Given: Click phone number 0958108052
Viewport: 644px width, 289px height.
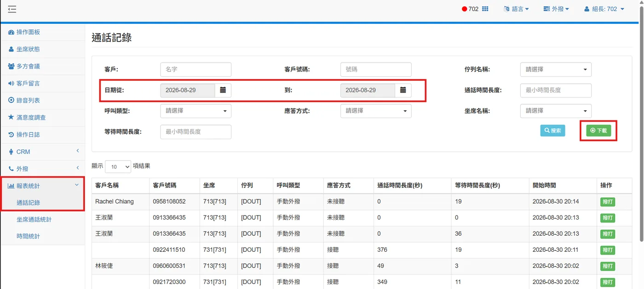Looking at the screenshot, I should pyautogui.click(x=169, y=201).
